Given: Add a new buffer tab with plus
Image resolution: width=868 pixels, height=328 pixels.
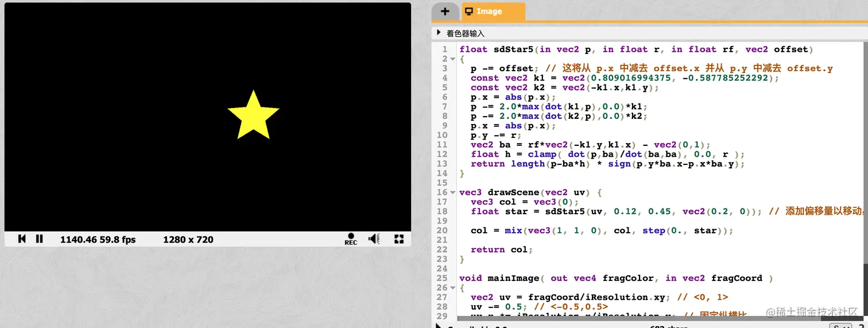Looking at the screenshot, I should pyautogui.click(x=445, y=11).
